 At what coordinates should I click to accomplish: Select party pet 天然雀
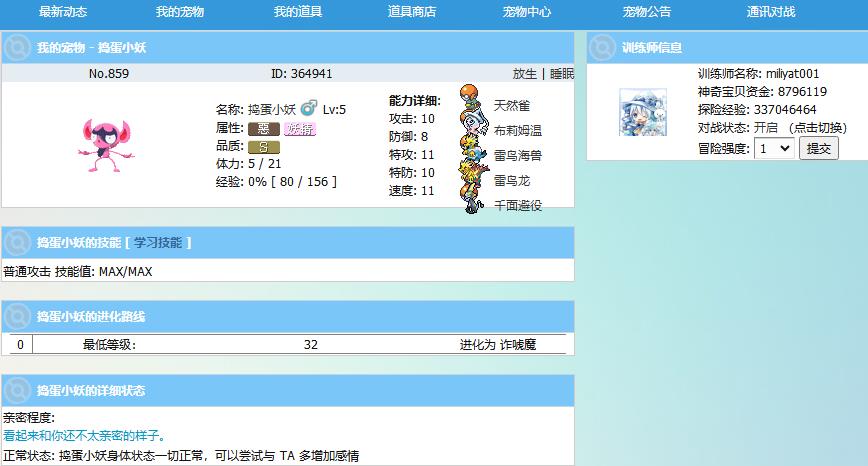pos(512,105)
